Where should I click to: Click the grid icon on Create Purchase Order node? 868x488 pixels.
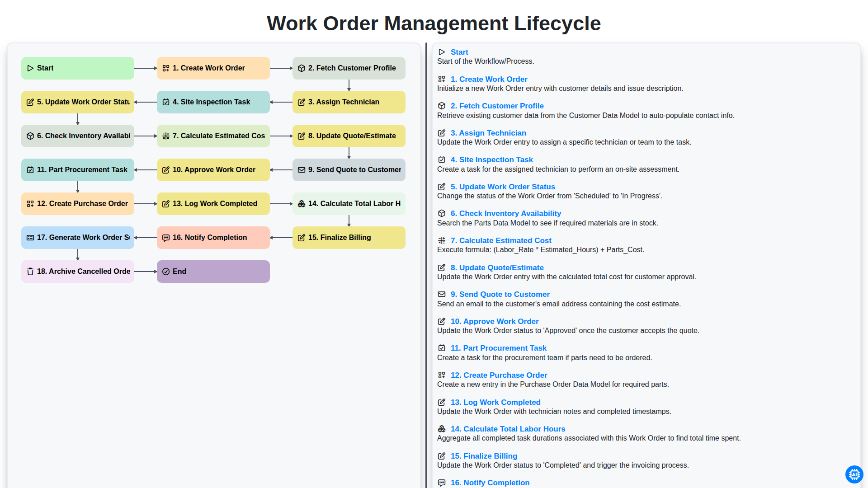point(30,204)
